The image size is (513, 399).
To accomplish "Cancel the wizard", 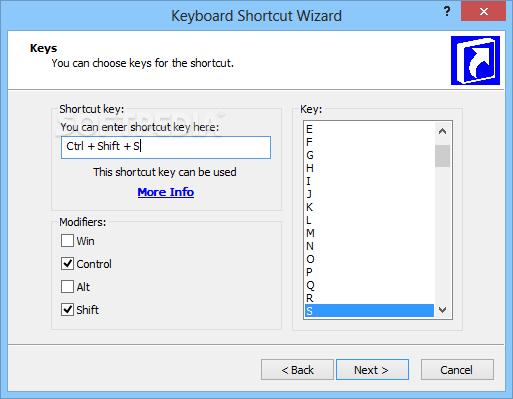I will point(457,369).
